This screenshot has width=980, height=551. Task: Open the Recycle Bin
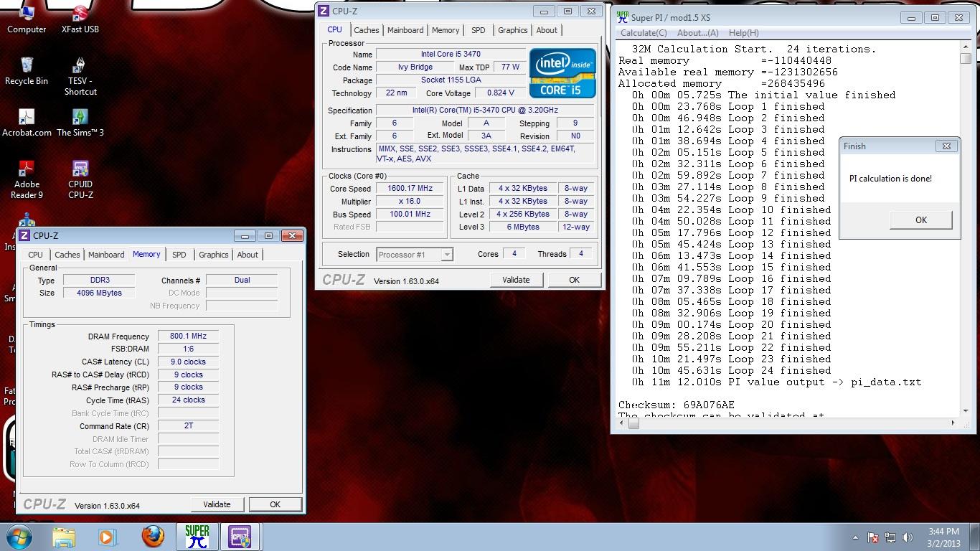tap(27, 71)
